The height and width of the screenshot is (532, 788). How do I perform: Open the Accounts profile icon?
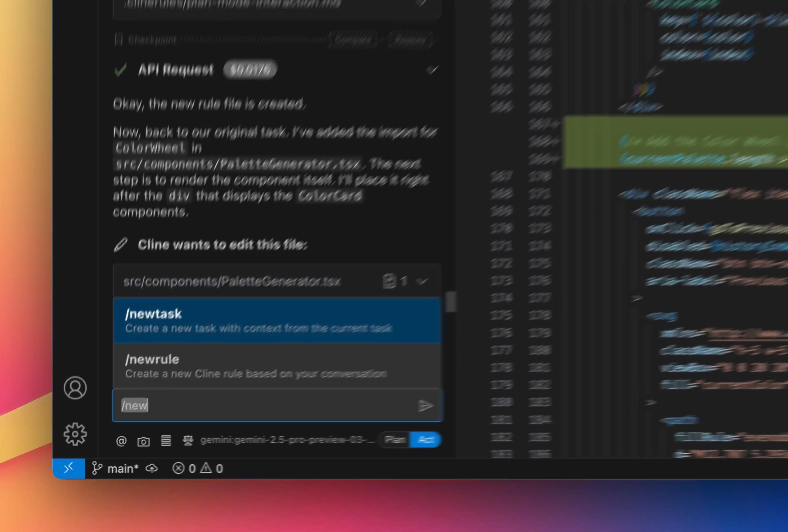click(75, 388)
